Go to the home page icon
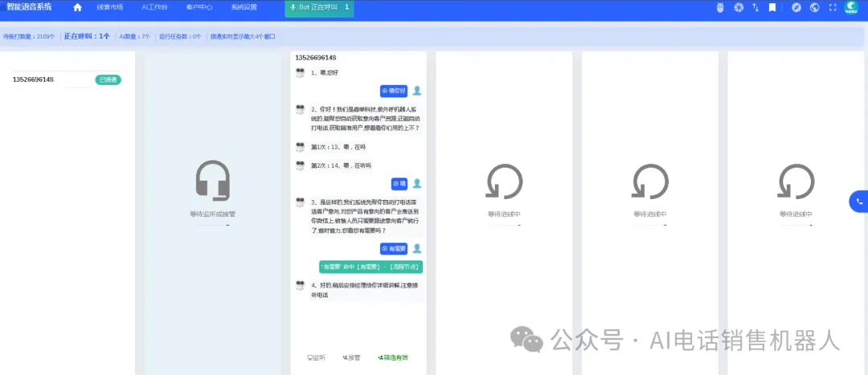Screen dimensions: 868x375 pyautogui.click(x=77, y=8)
